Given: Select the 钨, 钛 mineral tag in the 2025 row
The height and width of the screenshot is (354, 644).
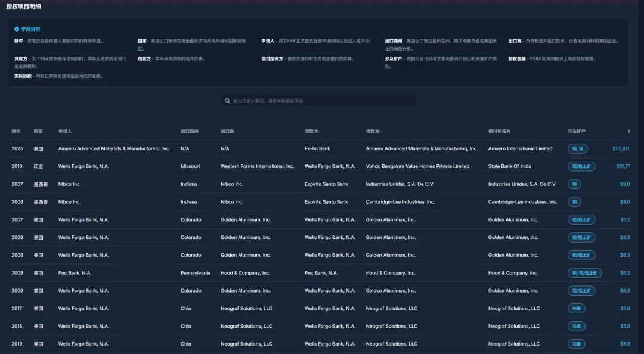Looking at the screenshot, I should pyautogui.click(x=577, y=148).
